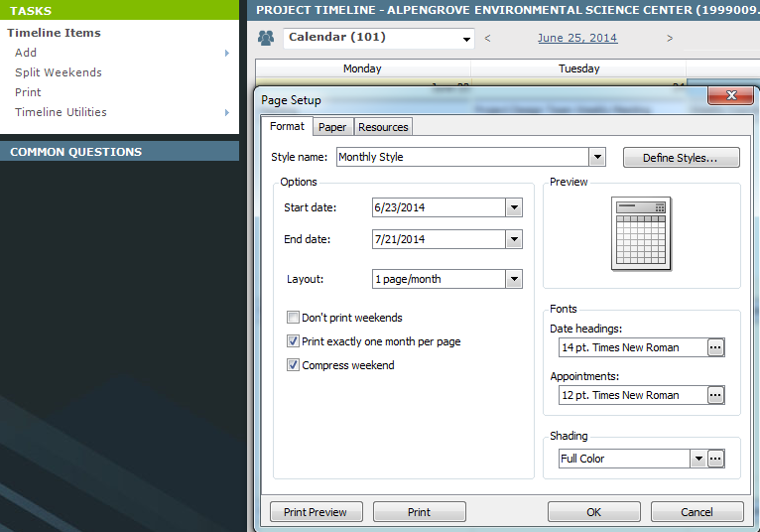Viewport: 760px width, 532px height.
Task: Switch to the Resources tab
Action: click(x=383, y=127)
